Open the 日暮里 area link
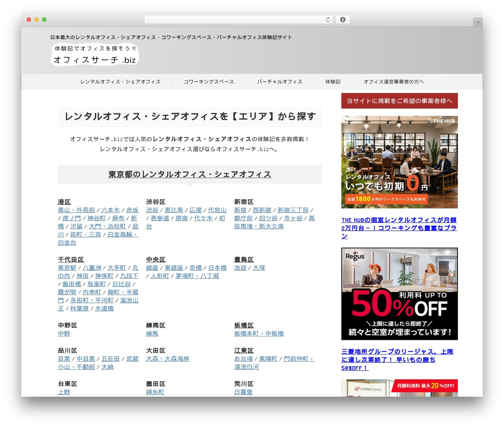 [x=243, y=392]
